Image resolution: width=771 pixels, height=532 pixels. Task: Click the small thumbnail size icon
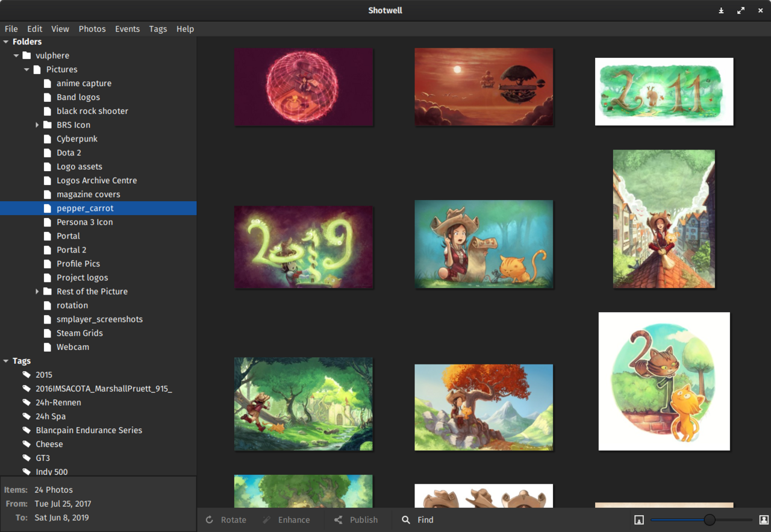click(x=639, y=520)
